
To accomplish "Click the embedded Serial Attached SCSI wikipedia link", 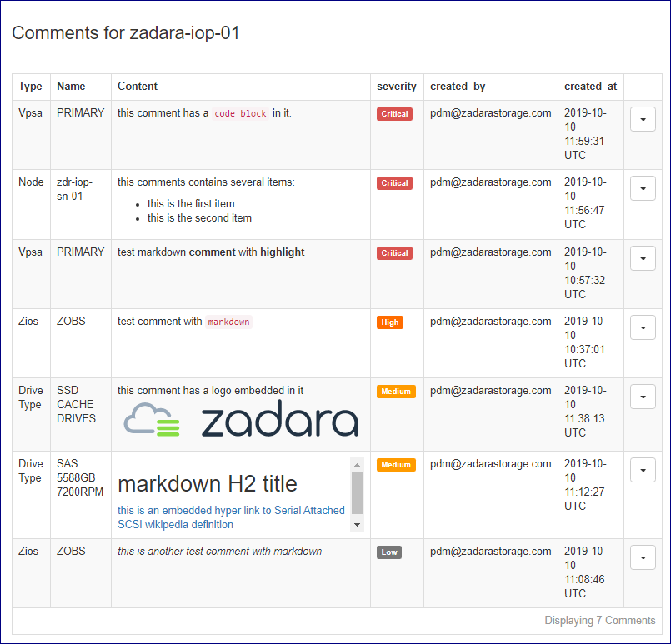I will pyautogui.click(x=231, y=517).
